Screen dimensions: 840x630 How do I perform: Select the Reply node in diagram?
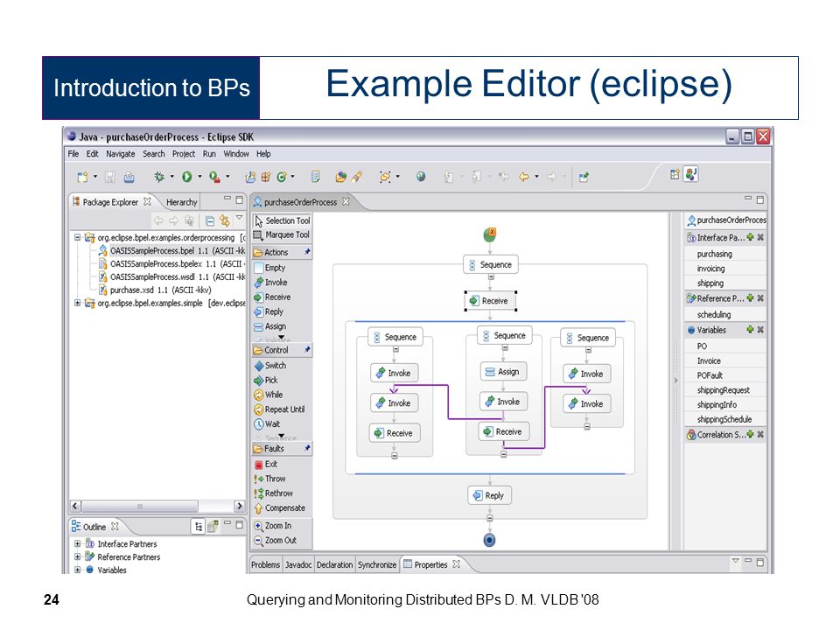488,495
